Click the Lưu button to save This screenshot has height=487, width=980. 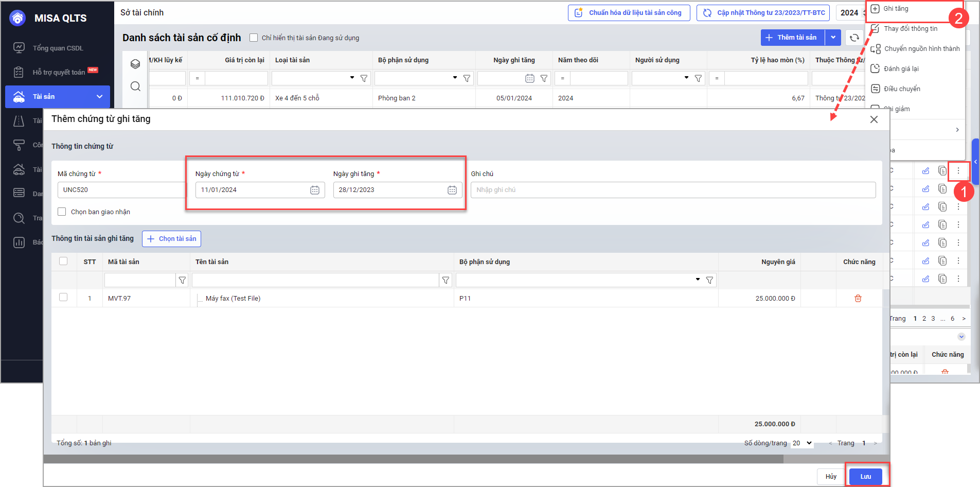[x=865, y=476]
